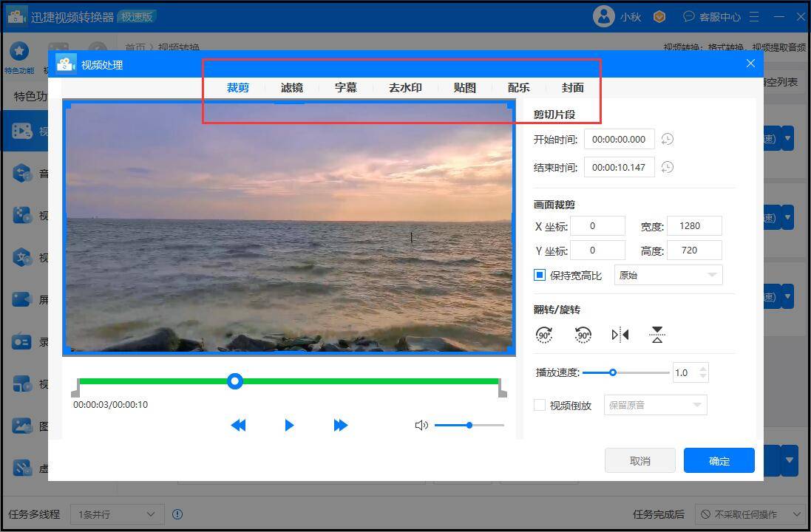Reset the 结束时间 with its clock icon
811x532 pixels.
(x=667, y=167)
